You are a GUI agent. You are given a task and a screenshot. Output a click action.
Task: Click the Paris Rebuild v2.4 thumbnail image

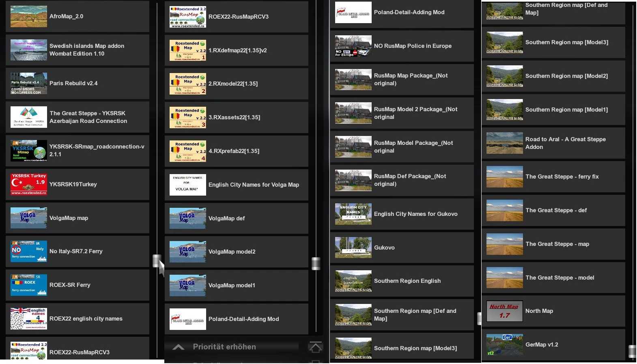(x=28, y=84)
